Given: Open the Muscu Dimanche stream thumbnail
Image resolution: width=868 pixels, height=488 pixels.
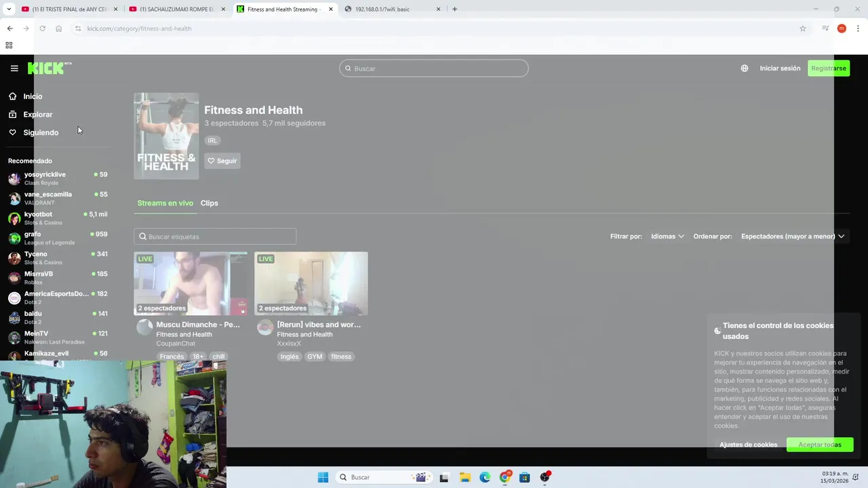Looking at the screenshot, I should (x=191, y=283).
